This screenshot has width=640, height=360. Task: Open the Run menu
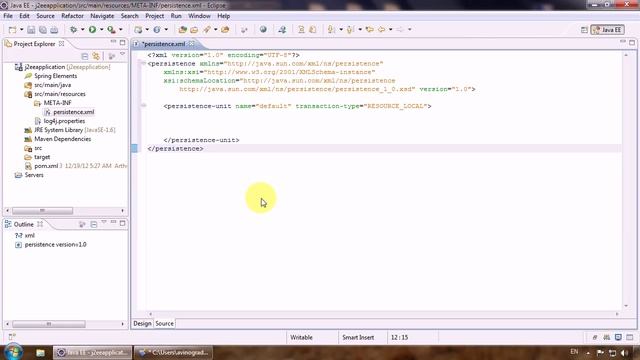coord(176,16)
